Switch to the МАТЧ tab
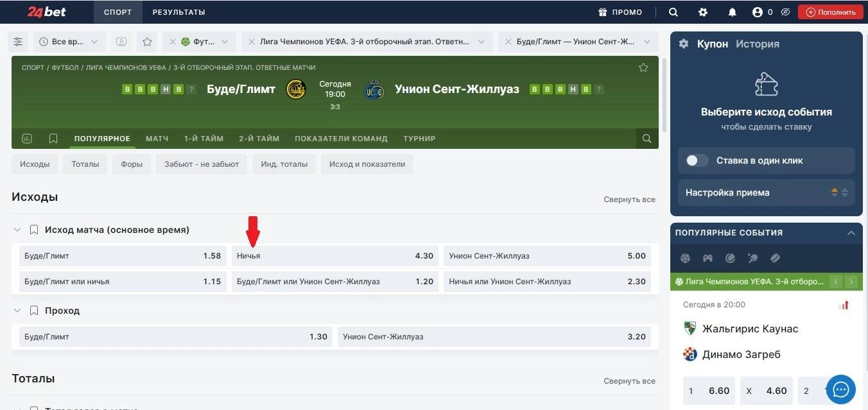 (x=157, y=139)
